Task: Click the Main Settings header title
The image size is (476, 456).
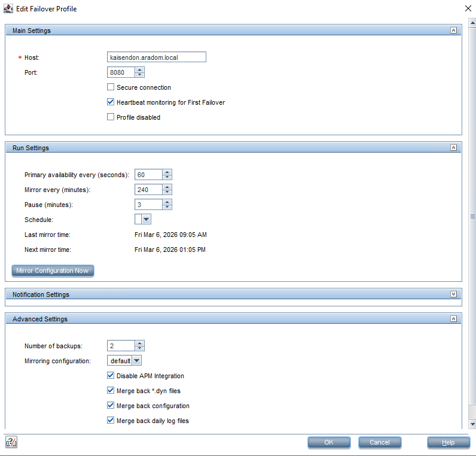Action: pos(32,31)
